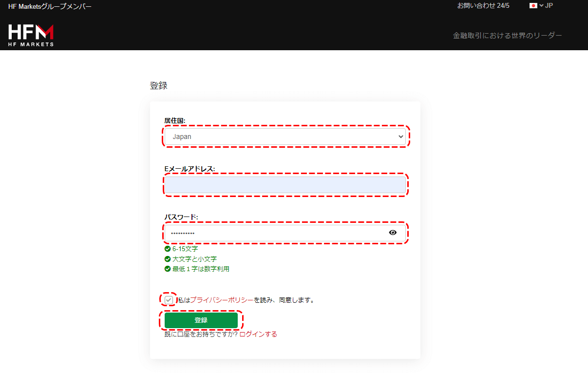This screenshot has width=588, height=374.
Task: Click the 登録 page heading
Action: tap(158, 86)
